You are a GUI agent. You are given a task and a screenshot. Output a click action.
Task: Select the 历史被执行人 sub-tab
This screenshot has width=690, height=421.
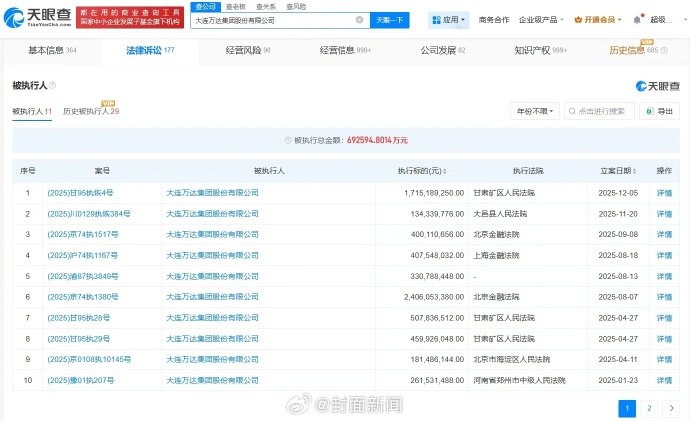click(90, 112)
